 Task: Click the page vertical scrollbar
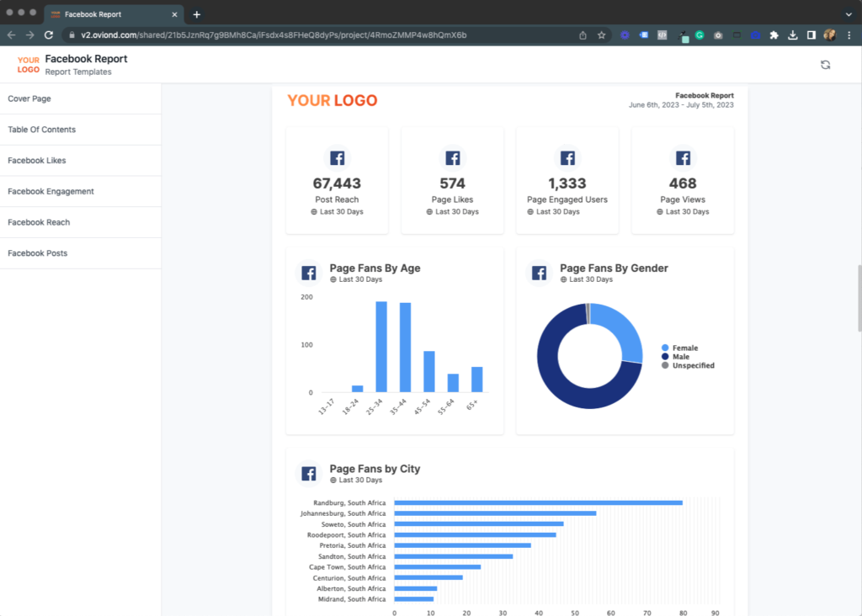tap(859, 299)
